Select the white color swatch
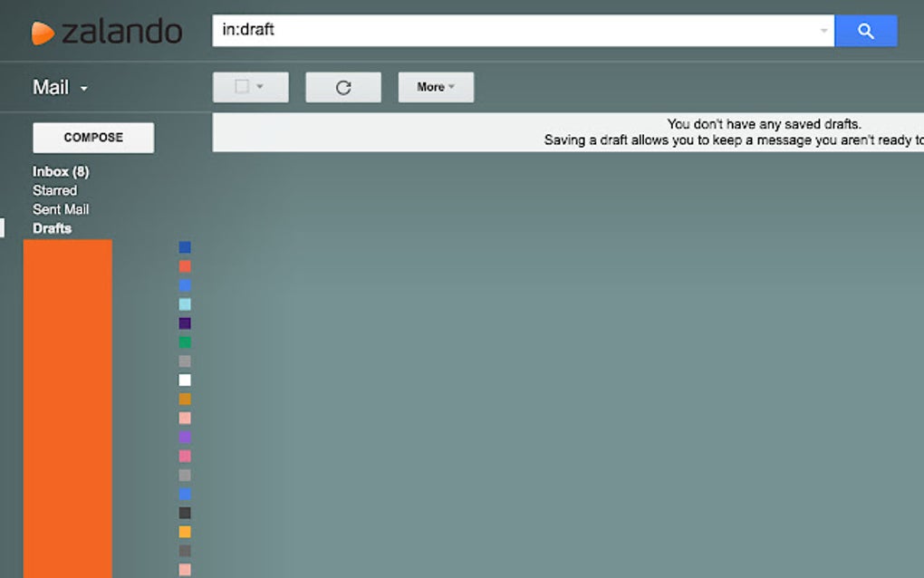Viewport: 924px width, 578px height. [x=185, y=380]
